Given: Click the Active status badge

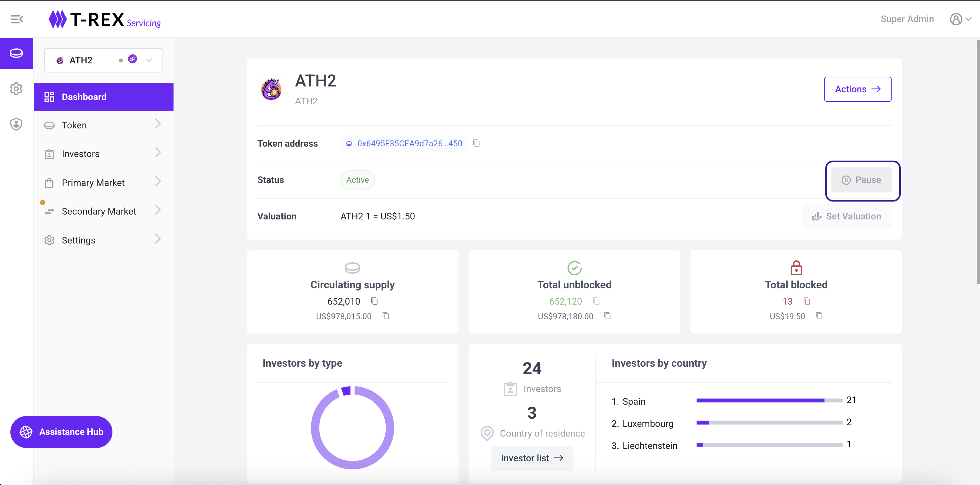Looking at the screenshot, I should pos(357,180).
